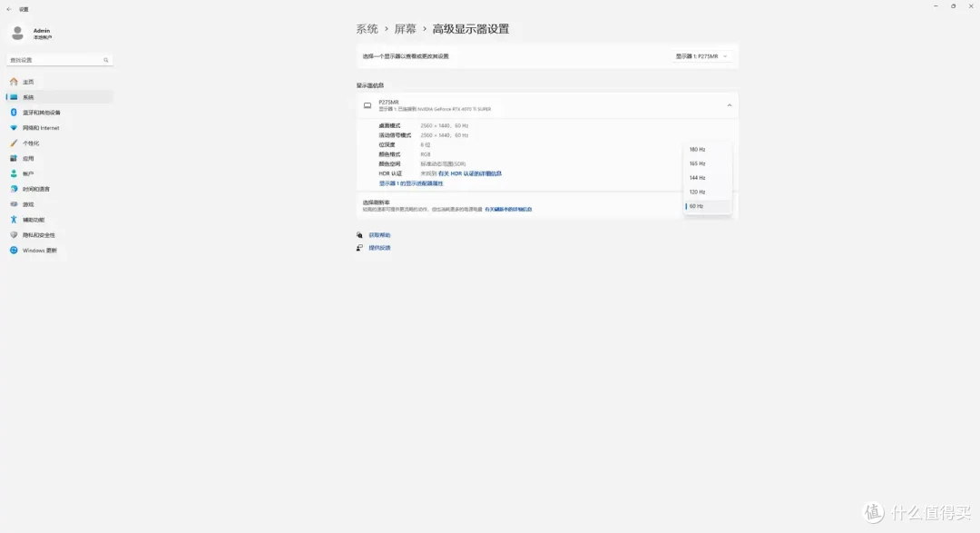Screen dimensions: 980x533
Task: Select 180 Hz refresh rate
Action: tap(707, 150)
